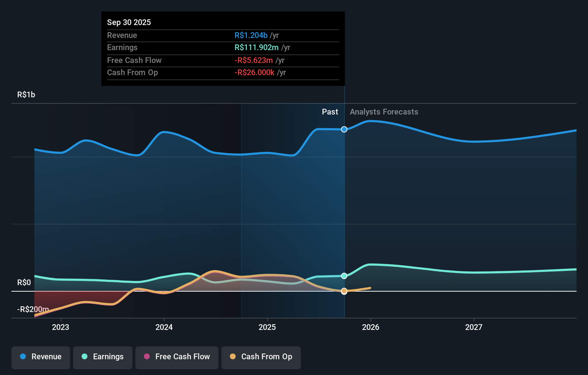Click the 2024 x-axis label
Viewport: 588px width, 375px height.
coord(164,327)
